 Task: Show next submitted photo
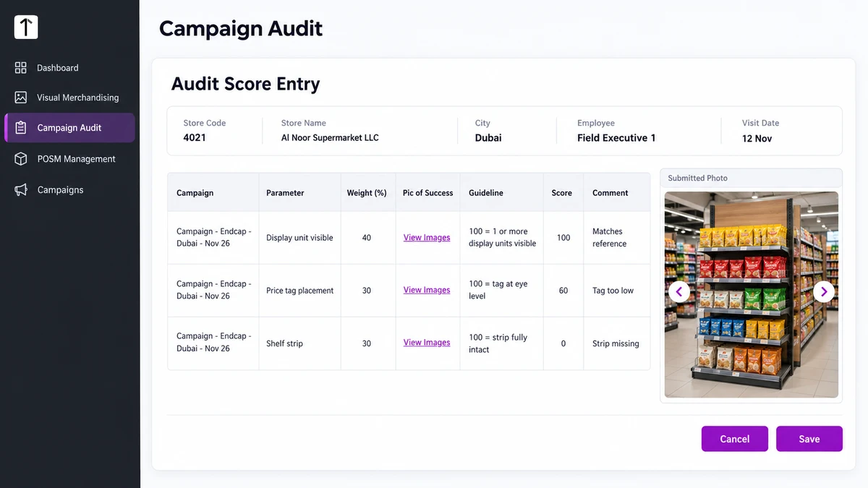coord(824,291)
